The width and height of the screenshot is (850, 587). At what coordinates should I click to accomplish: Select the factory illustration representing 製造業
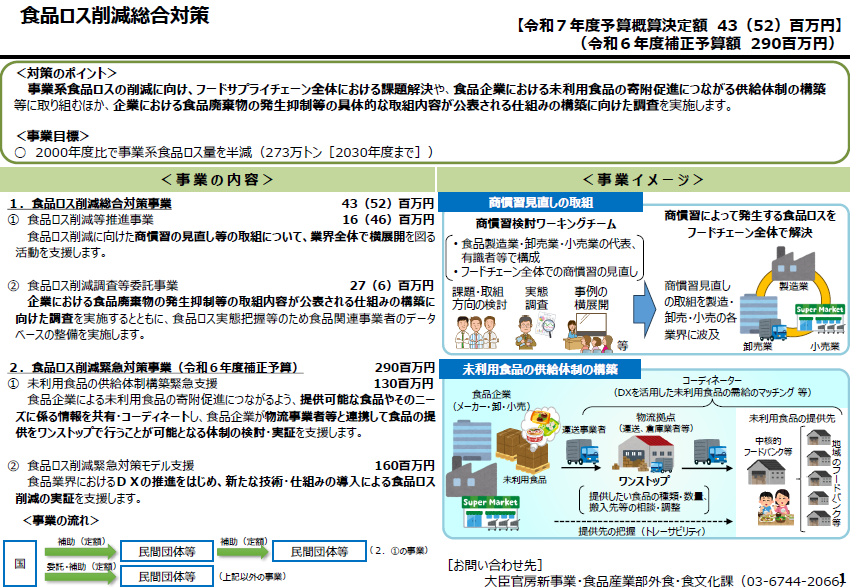[795, 262]
